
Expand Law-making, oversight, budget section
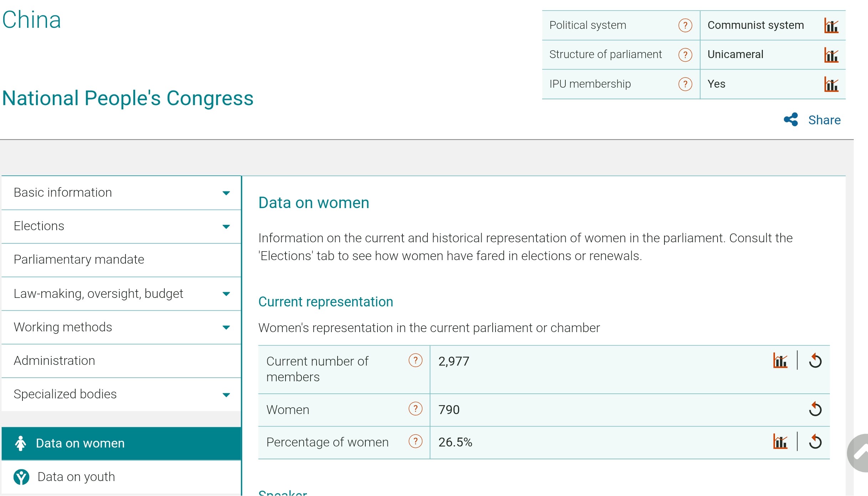point(226,294)
